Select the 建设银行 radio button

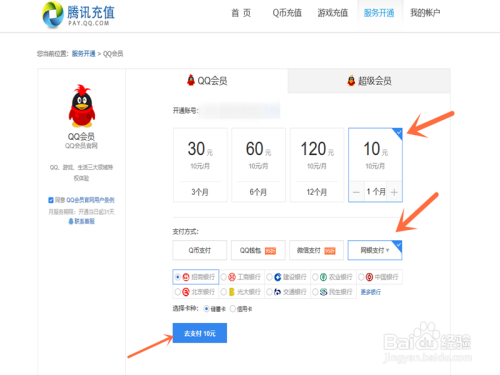tap(269, 277)
